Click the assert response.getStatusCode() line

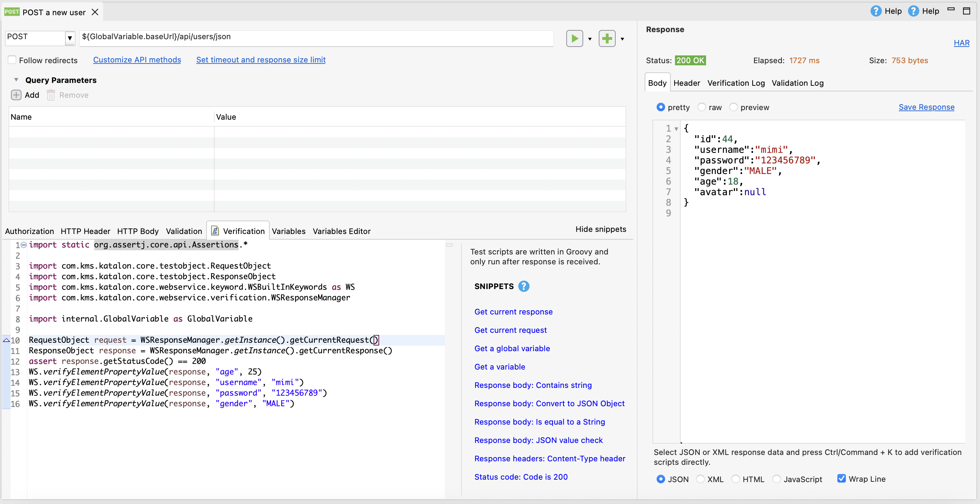(117, 361)
